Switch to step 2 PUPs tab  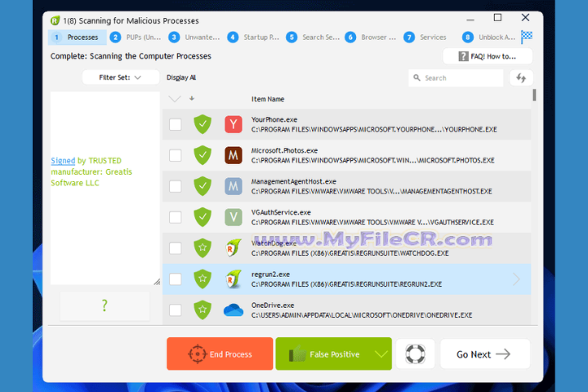tap(136, 37)
